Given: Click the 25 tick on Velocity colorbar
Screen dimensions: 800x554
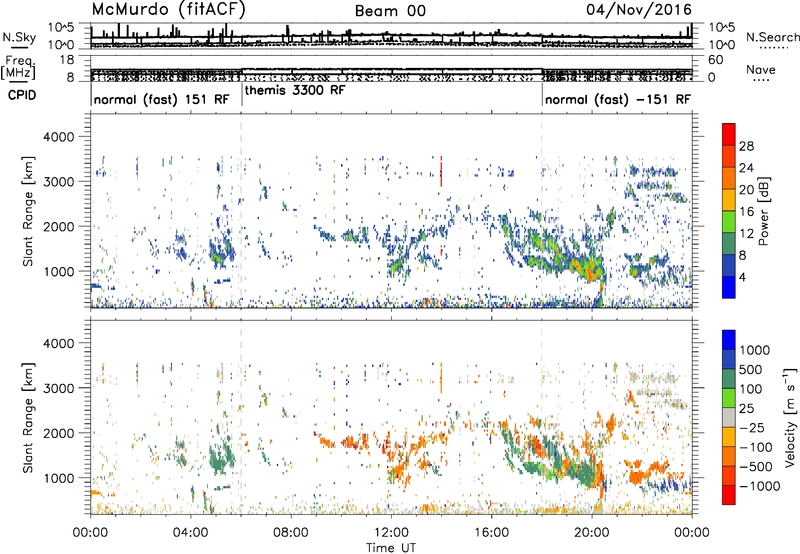Looking at the screenshot, I should pos(747,408).
